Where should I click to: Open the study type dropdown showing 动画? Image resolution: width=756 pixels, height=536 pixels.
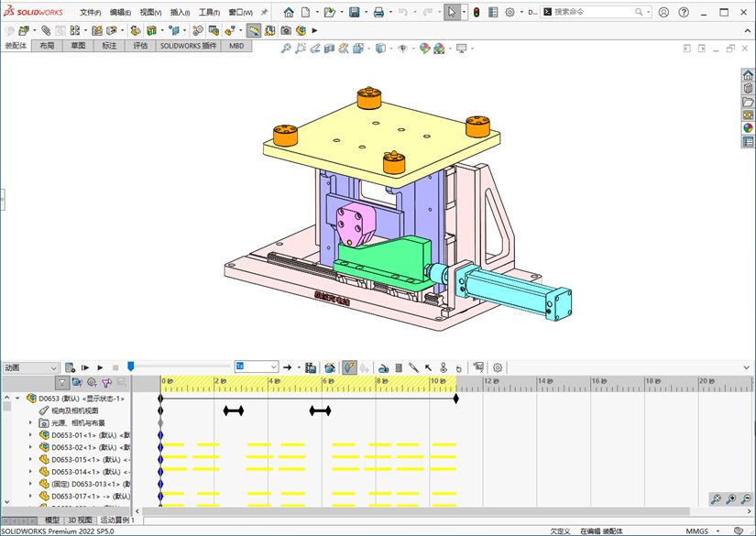point(29,367)
